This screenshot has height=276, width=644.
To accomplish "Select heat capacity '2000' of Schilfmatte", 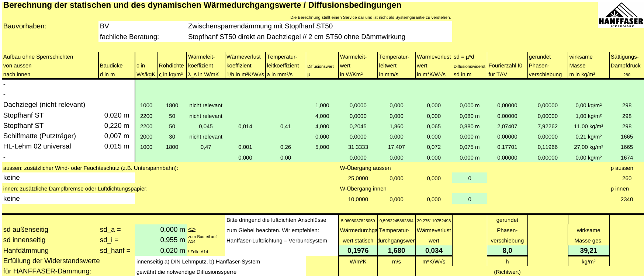I will [x=146, y=137].
